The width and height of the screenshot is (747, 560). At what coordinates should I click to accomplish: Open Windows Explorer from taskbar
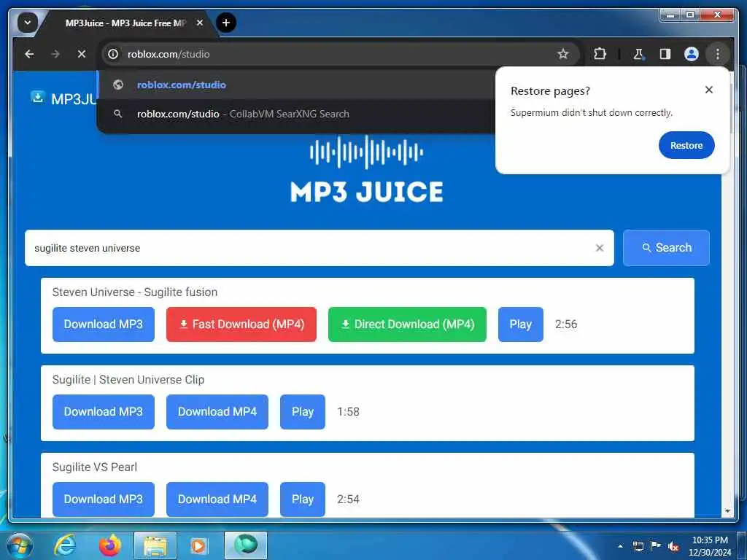pos(155,545)
